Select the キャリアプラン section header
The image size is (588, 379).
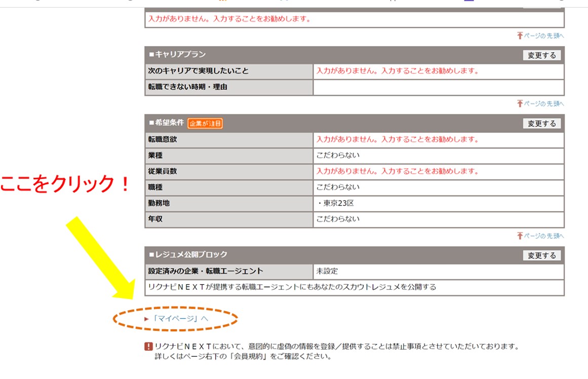tap(355, 55)
